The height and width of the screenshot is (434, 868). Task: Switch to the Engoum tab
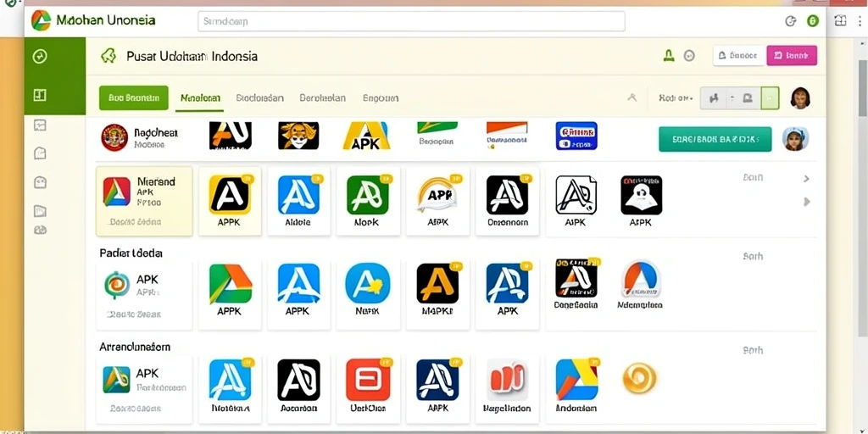click(x=381, y=98)
